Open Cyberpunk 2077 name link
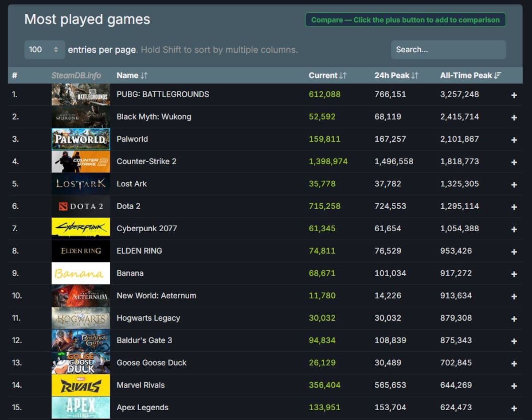This screenshot has width=532, height=420. coord(147,229)
